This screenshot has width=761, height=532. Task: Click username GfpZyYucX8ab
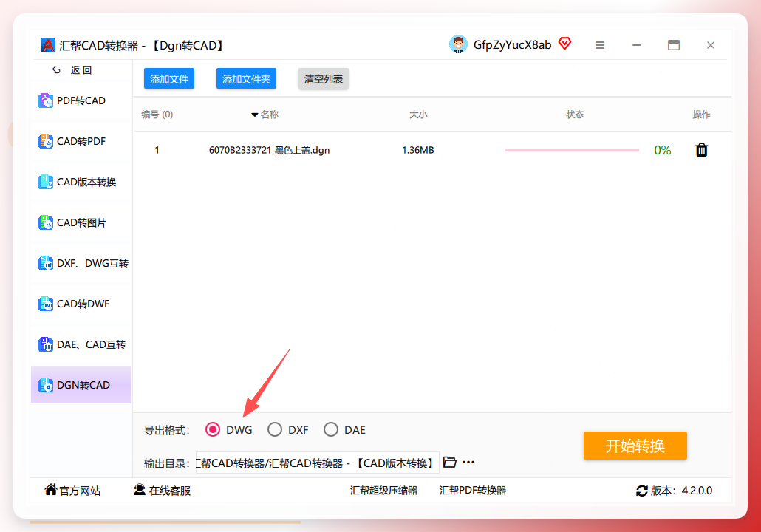coord(513,44)
